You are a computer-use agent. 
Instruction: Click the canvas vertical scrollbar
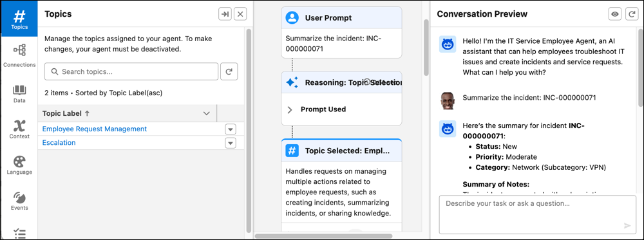(426, 47)
